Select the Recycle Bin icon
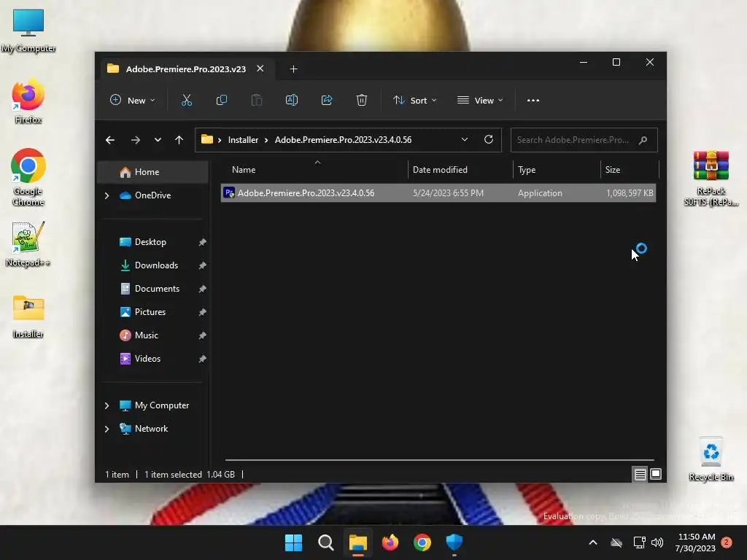 [711, 459]
